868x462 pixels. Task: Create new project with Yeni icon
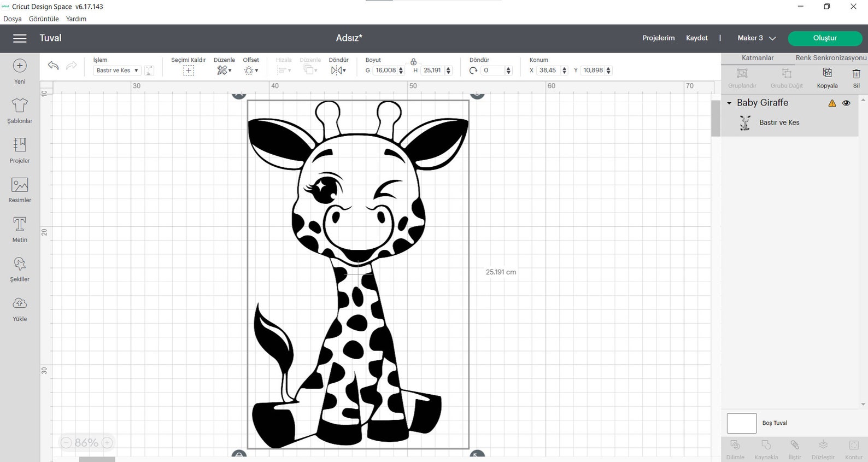(20, 71)
